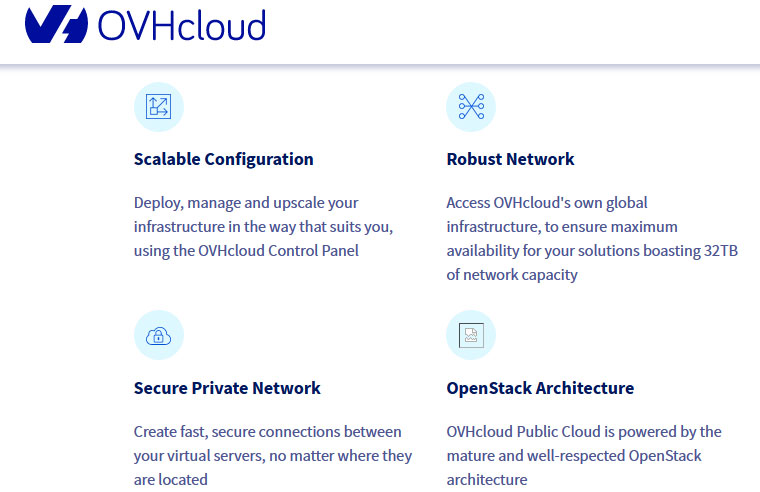This screenshot has height=492, width=760.
Task: Click text 'Access OVHcloud's own global'
Action: (547, 203)
